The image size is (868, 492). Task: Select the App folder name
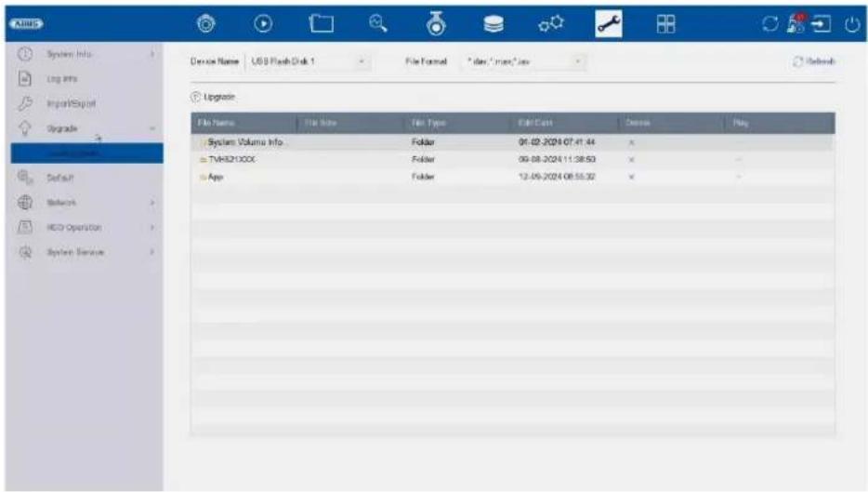(216, 177)
